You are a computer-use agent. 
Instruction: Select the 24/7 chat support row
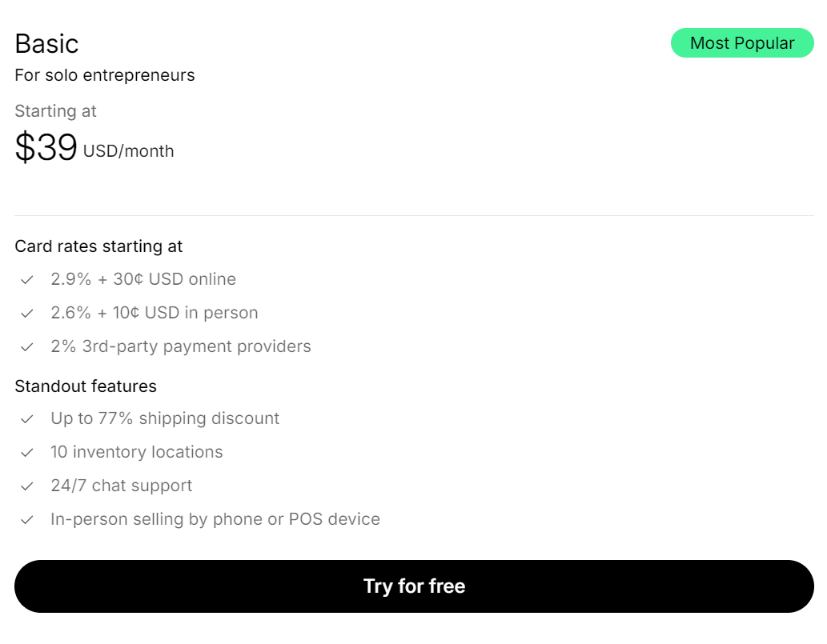[121, 486]
